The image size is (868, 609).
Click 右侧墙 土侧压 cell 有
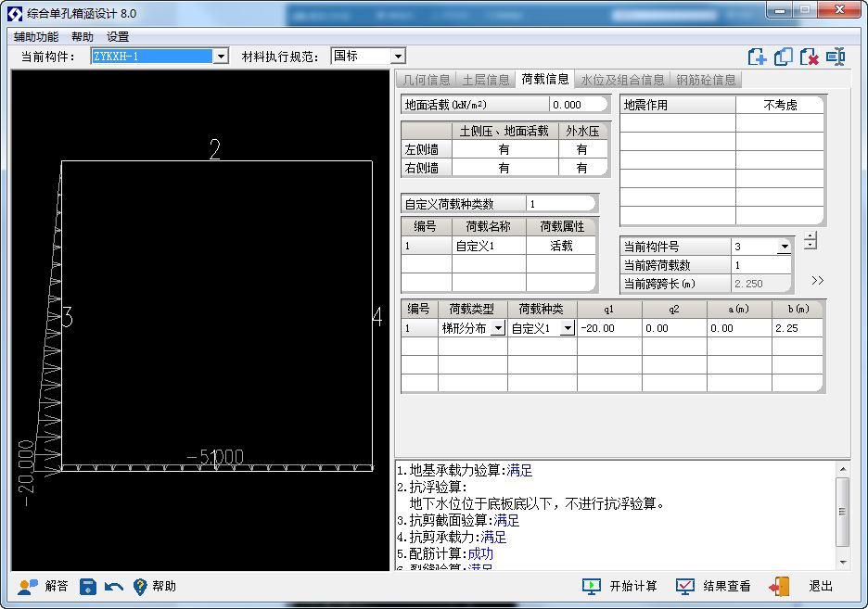click(504, 168)
